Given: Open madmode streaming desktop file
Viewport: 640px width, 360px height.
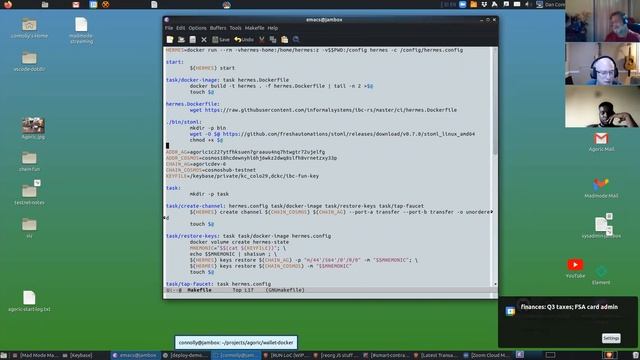Looking at the screenshot, I should [x=81, y=30].
